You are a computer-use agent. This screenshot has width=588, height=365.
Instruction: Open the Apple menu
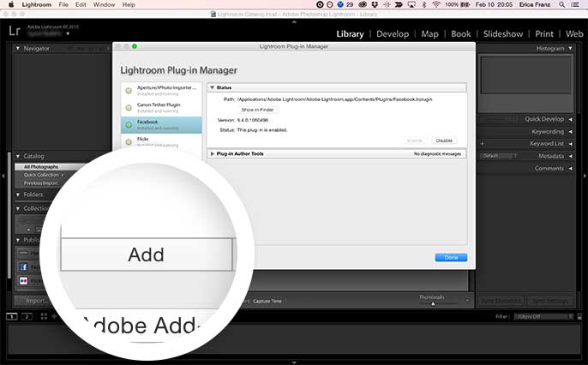point(11,4)
